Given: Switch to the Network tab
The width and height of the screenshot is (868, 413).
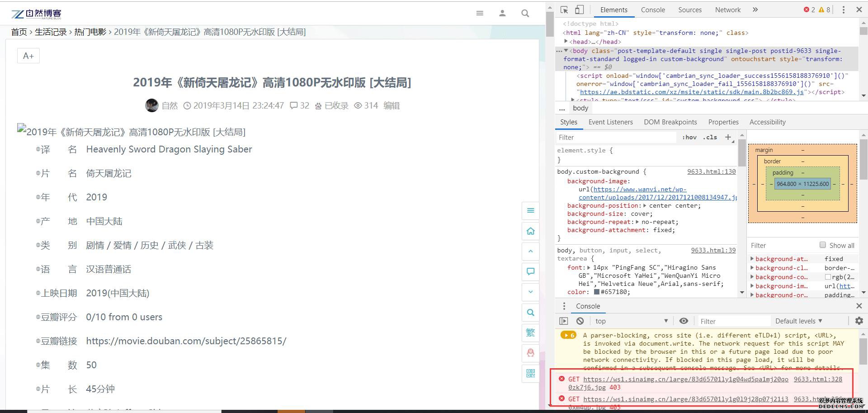Looking at the screenshot, I should point(728,9).
